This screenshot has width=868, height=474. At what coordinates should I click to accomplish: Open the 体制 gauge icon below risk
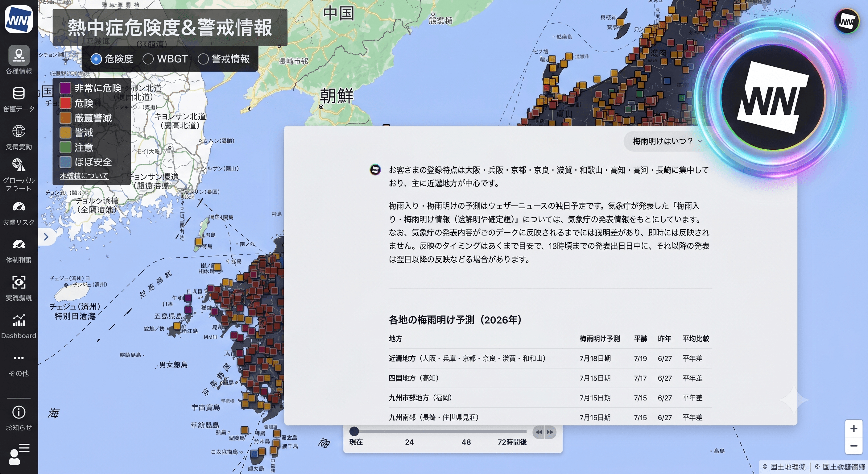[19, 244]
